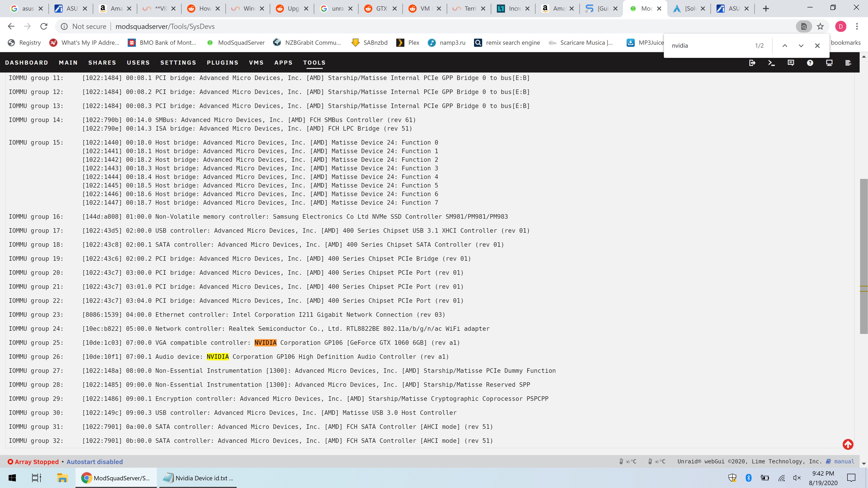Open the system log icon in header
The width and height of the screenshot is (868, 488).
848,63
